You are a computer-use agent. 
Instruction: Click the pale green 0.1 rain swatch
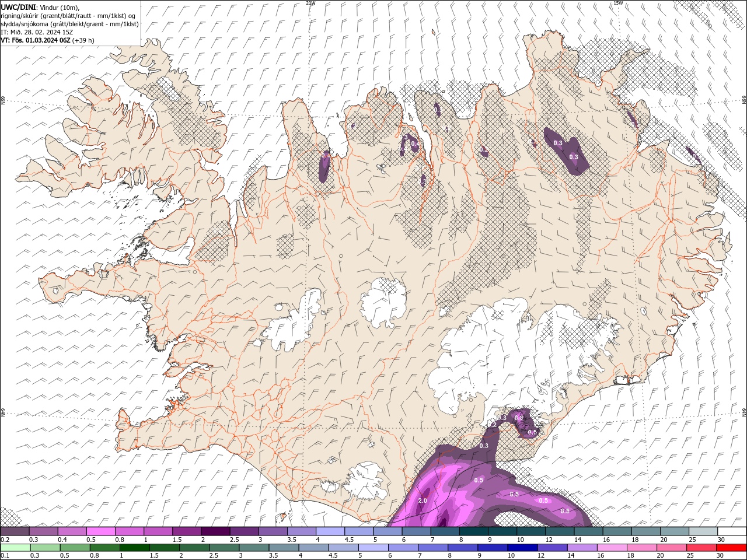tap(15, 548)
